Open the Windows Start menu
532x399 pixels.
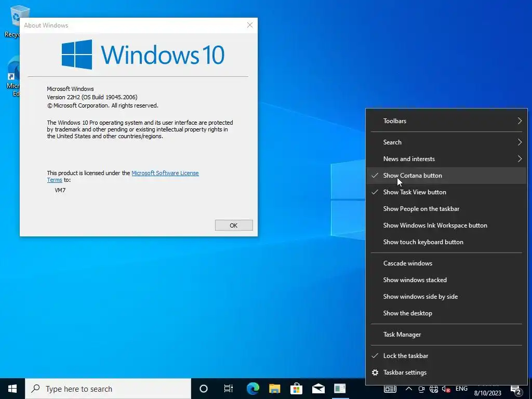point(12,389)
